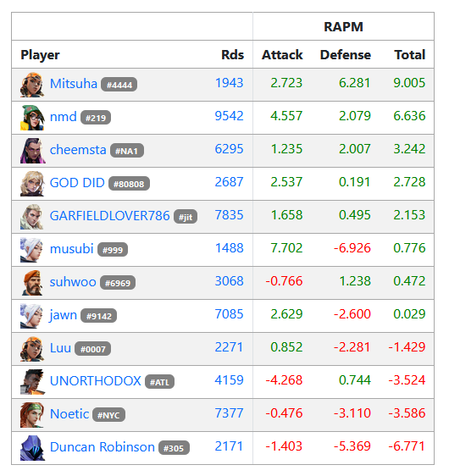Click the avatar beside GOD DID
449x476 pixels.
point(32,184)
